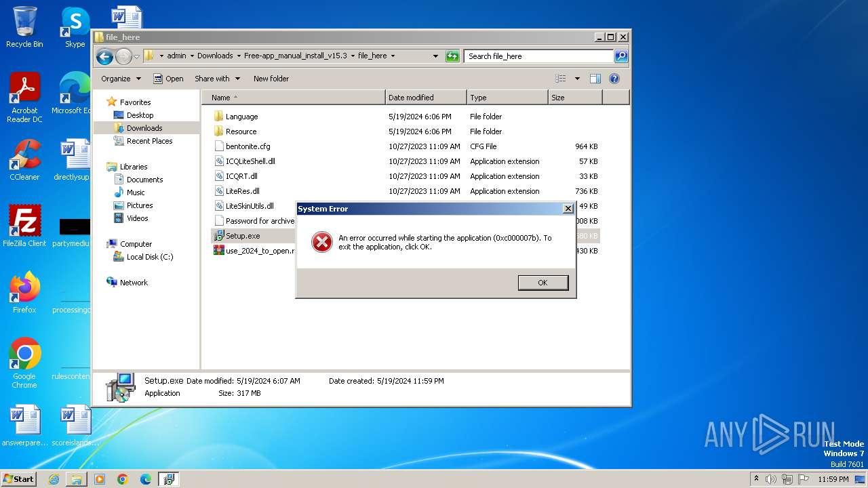Screen dimensions: 868x488
Task: Open the recent locations dropdown arrow
Action: pos(136,56)
